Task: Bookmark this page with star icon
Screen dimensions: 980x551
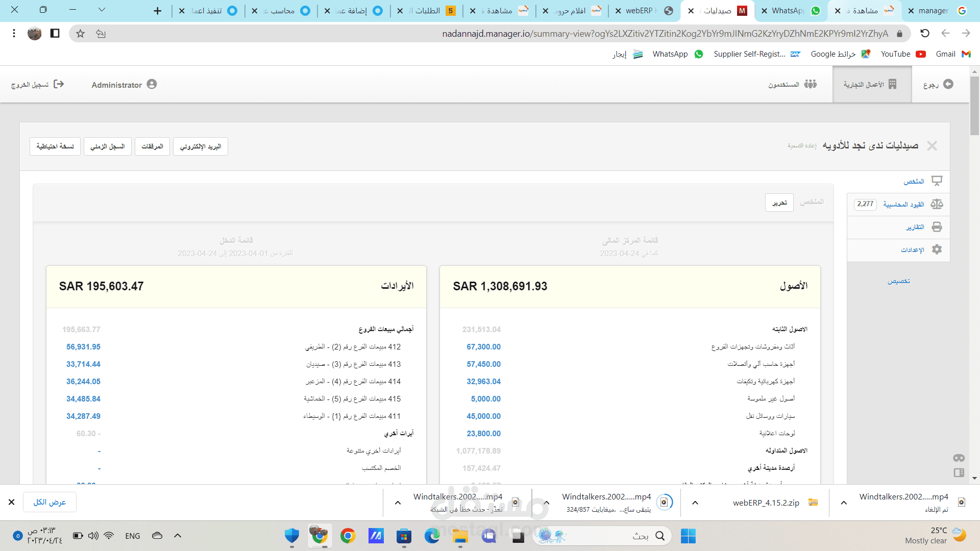Action: point(80,34)
